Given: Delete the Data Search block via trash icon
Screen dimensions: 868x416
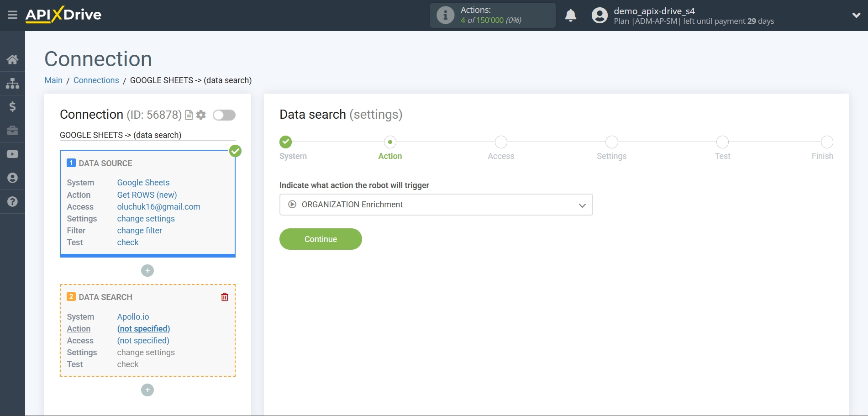Looking at the screenshot, I should click(224, 297).
